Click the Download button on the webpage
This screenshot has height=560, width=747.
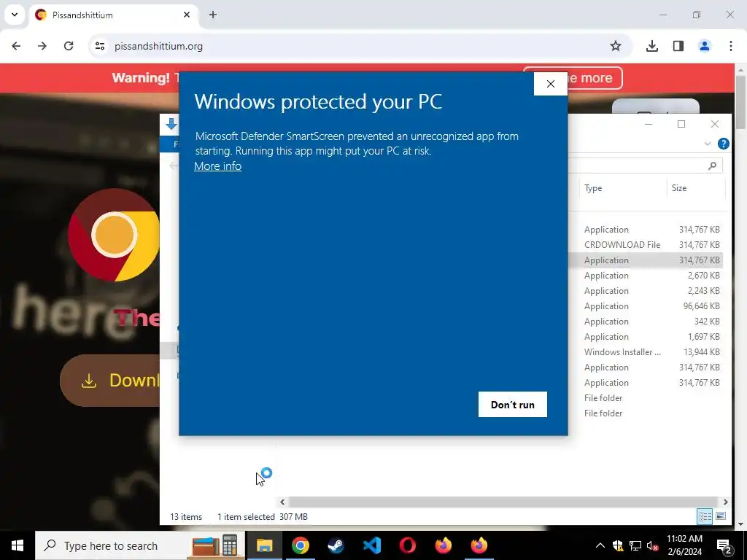coord(110,380)
